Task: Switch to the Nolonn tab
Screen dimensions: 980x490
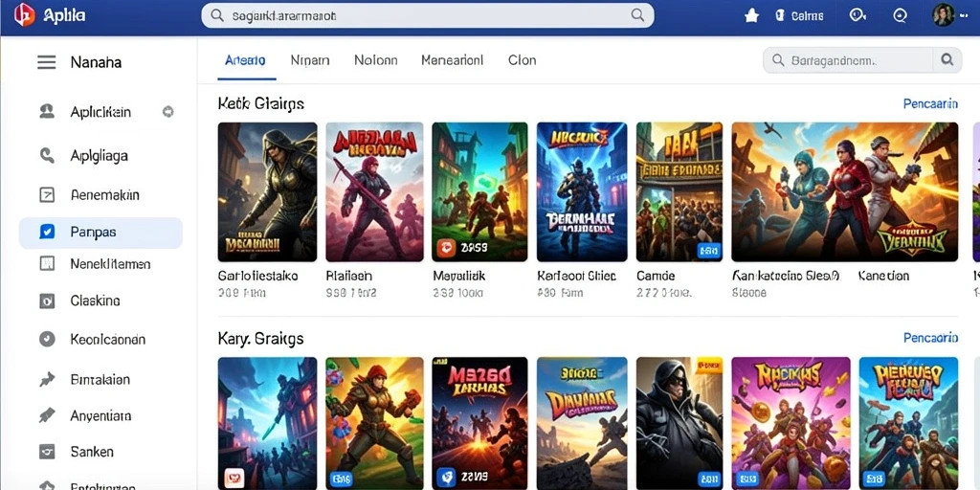Action: [x=375, y=60]
